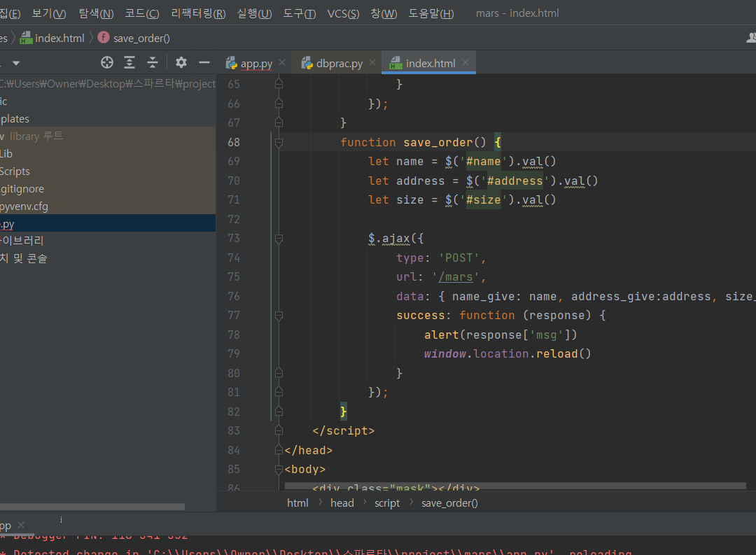Click line number 72 in the gutter
This screenshot has height=555, width=756.
point(234,219)
